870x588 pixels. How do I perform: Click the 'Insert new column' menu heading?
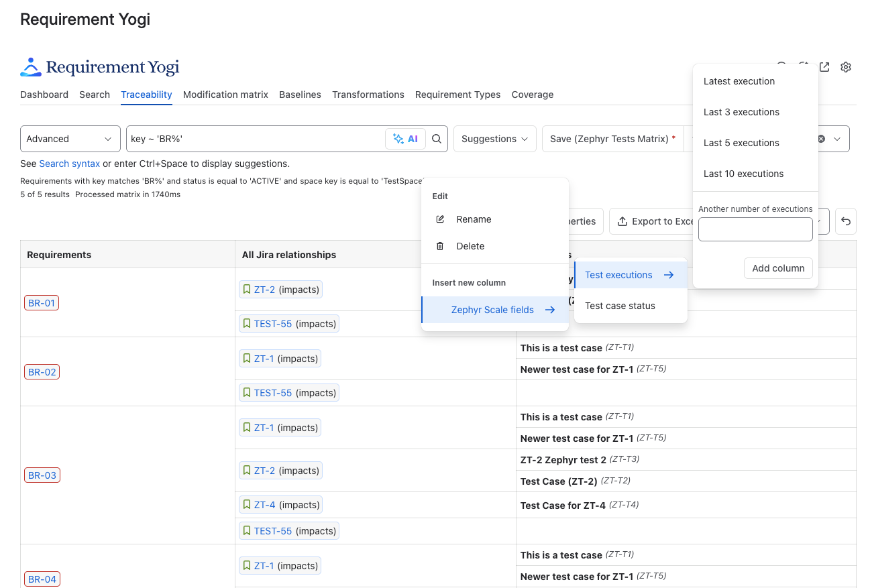pos(469,283)
